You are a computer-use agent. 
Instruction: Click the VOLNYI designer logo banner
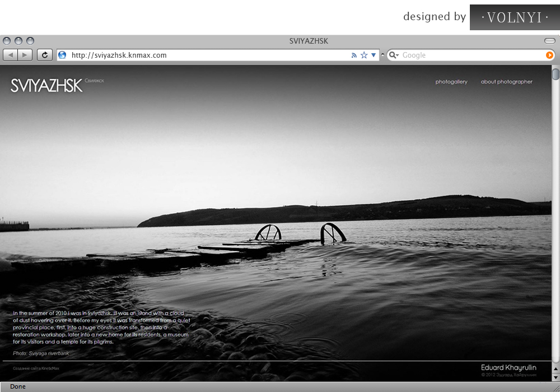pos(515,17)
